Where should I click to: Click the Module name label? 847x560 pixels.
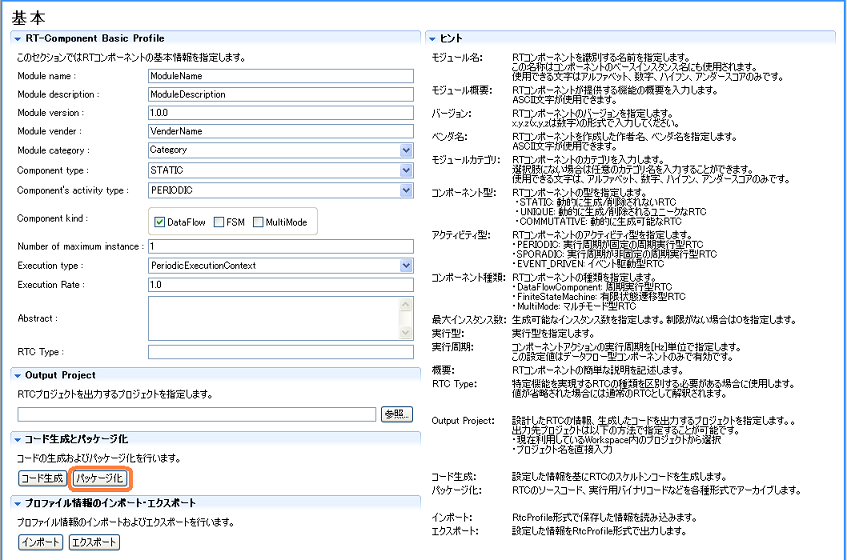tap(46, 76)
